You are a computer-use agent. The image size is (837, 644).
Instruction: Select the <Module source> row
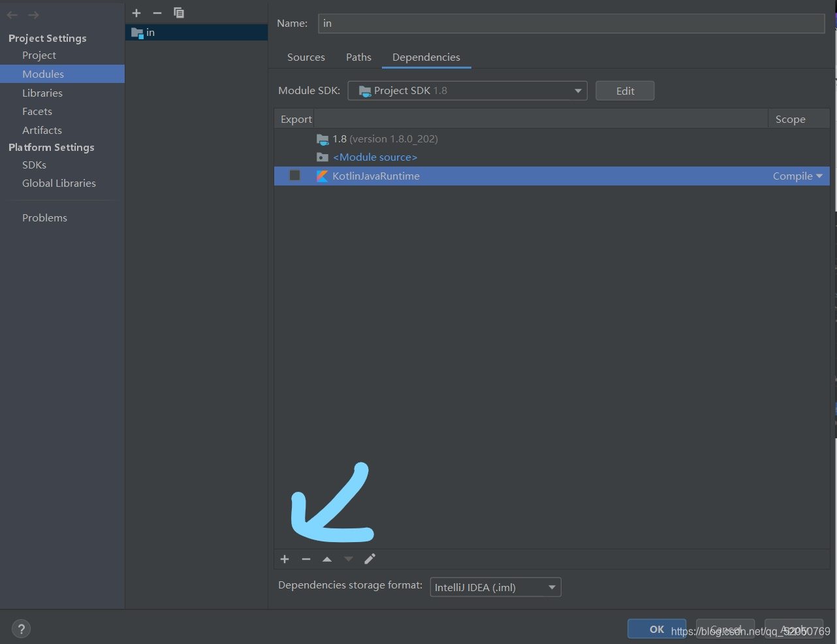pyautogui.click(x=552, y=157)
